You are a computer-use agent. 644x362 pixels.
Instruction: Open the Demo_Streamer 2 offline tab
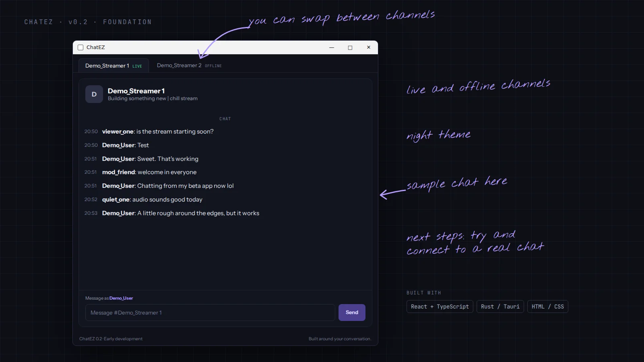(x=189, y=66)
